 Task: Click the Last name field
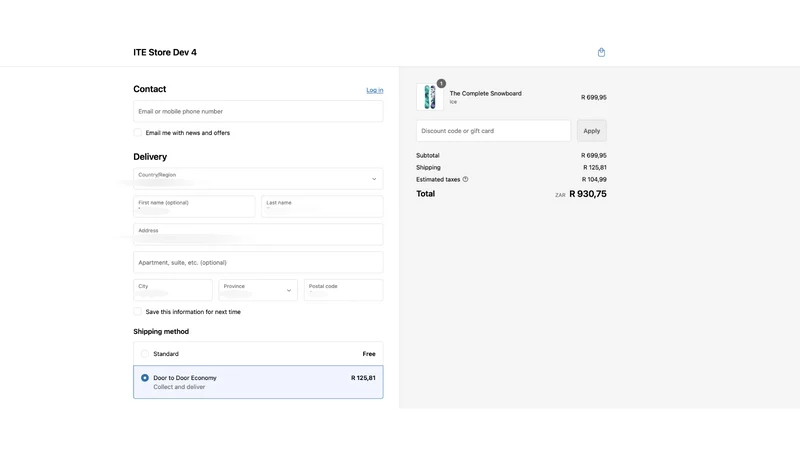[322, 207]
